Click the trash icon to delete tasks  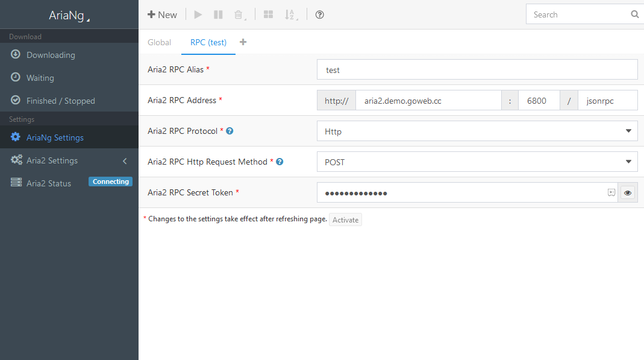[x=238, y=14]
